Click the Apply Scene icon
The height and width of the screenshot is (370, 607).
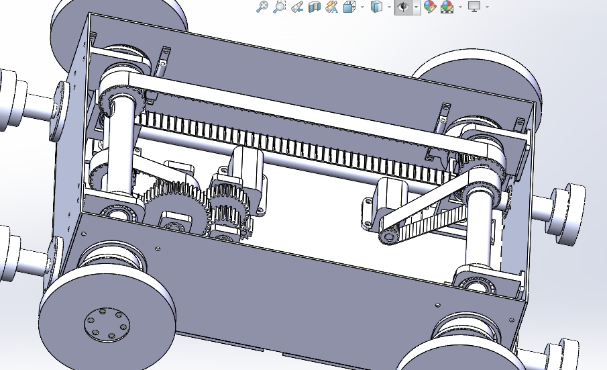pyautogui.click(x=447, y=7)
